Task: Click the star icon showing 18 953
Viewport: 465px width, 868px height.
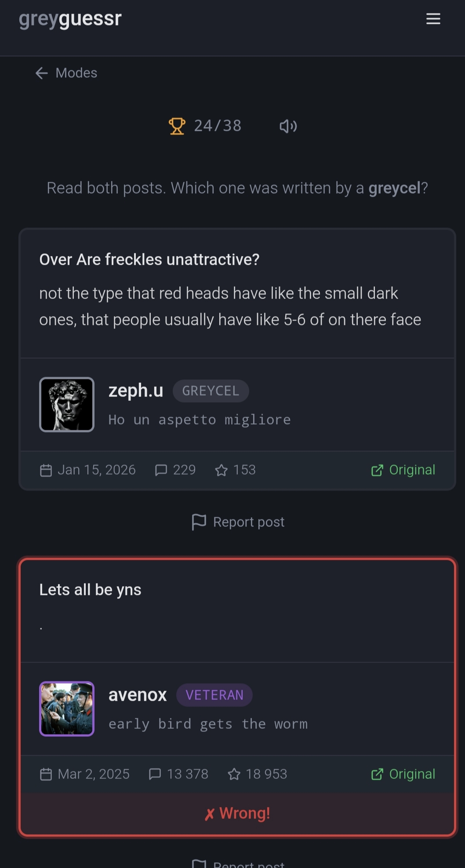Action: (x=233, y=774)
